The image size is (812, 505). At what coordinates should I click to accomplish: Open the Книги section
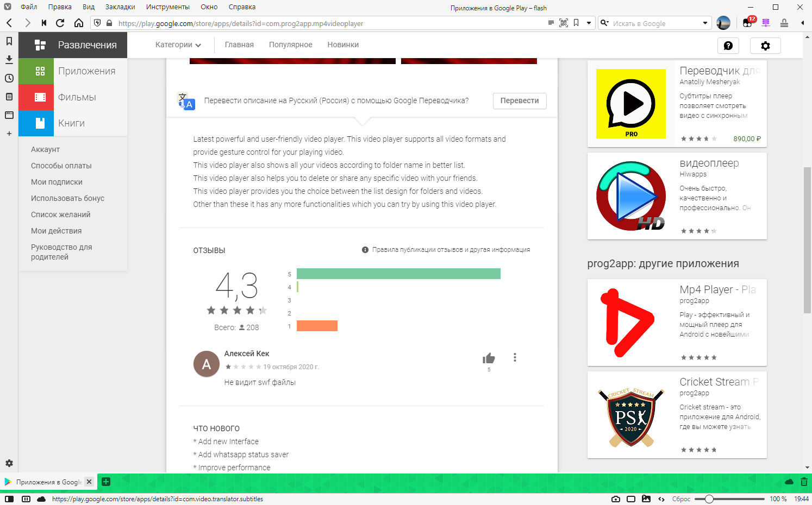coord(73,123)
